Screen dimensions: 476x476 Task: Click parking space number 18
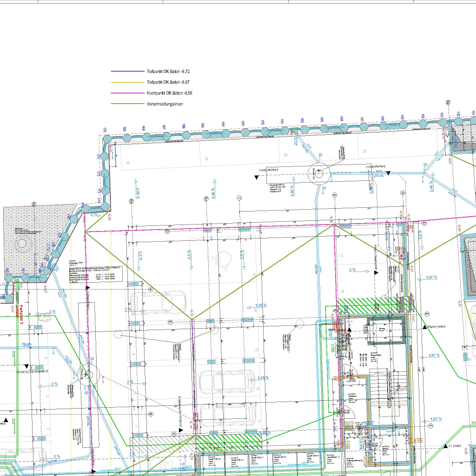click(x=127, y=163)
